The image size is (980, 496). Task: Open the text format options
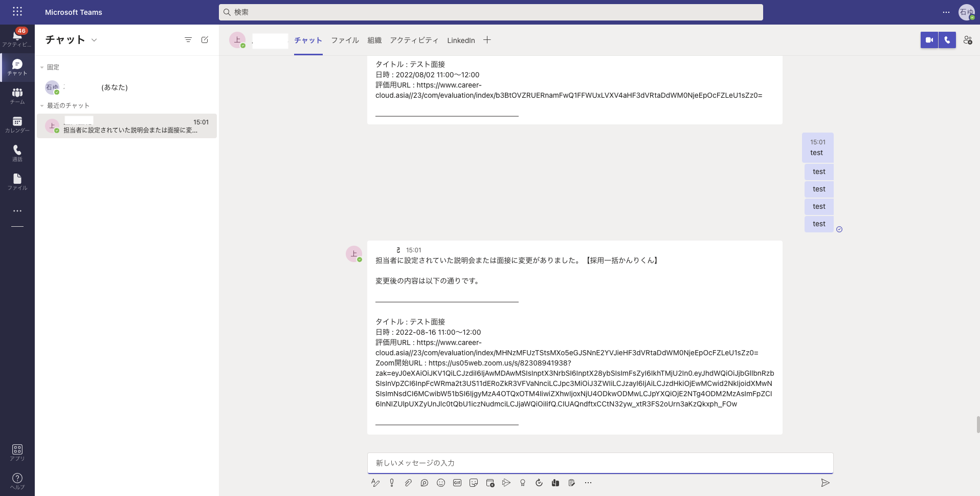(375, 483)
